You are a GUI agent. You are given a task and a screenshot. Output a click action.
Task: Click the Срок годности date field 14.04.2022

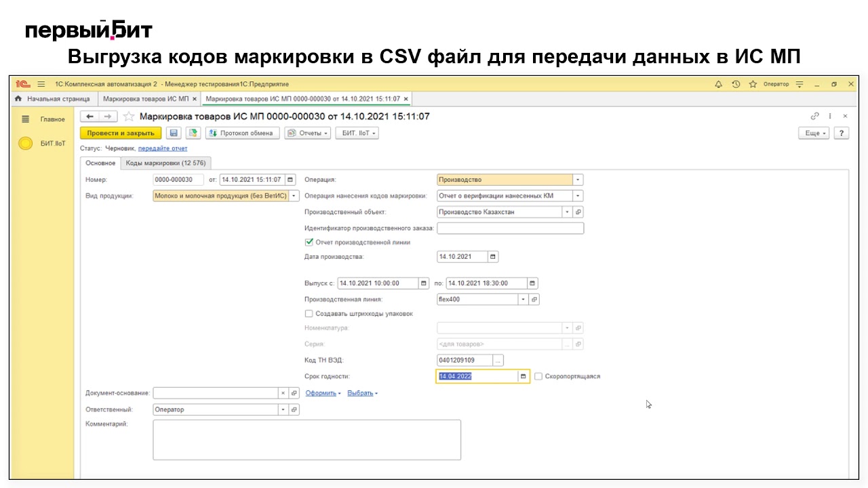coord(477,376)
